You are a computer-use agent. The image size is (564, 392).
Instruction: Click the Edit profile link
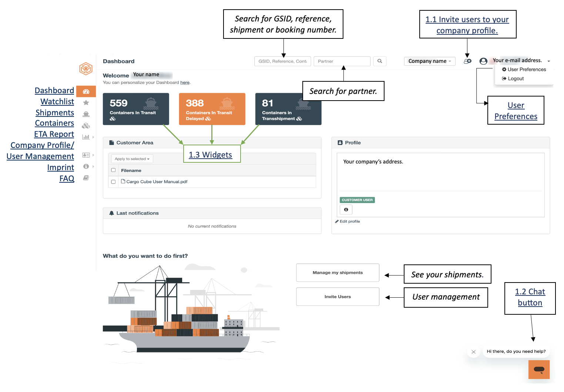[348, 222]
